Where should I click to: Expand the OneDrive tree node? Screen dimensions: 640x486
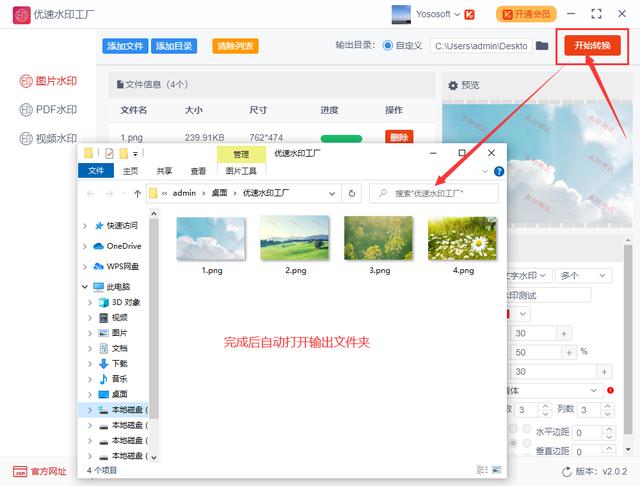[85, 246]
